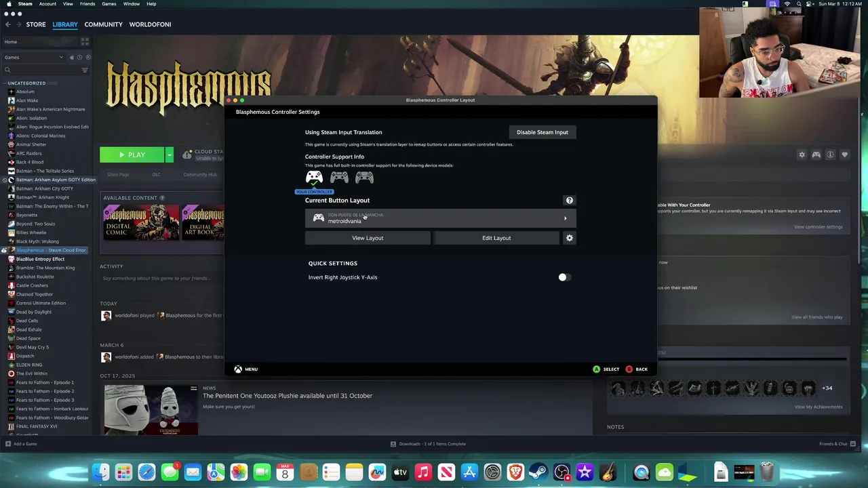
Task: Show game info icon on library page
Action: (830, 155)
